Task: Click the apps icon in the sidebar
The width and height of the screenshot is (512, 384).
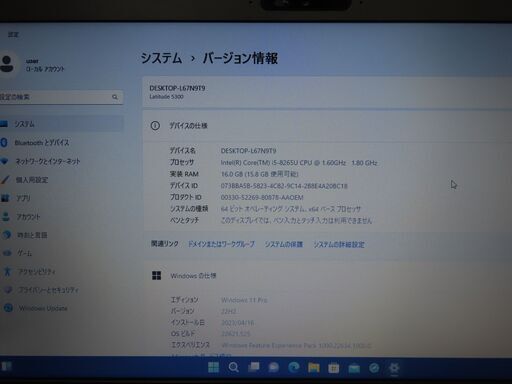Action: [5, 198]
